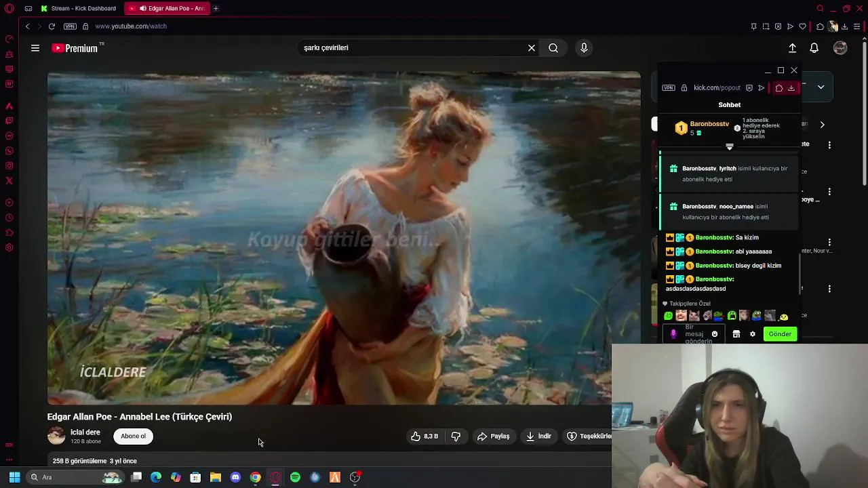The height and width of the screenshot is (488, 868).
Task: Subscribe via Abone ol button
Action: [133, 436]
